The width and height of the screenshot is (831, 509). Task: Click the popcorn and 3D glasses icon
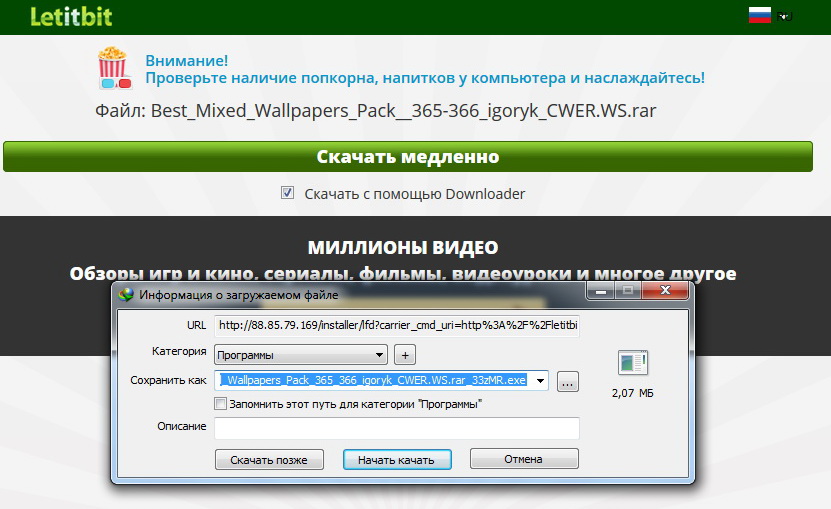(x=114, y=68)
